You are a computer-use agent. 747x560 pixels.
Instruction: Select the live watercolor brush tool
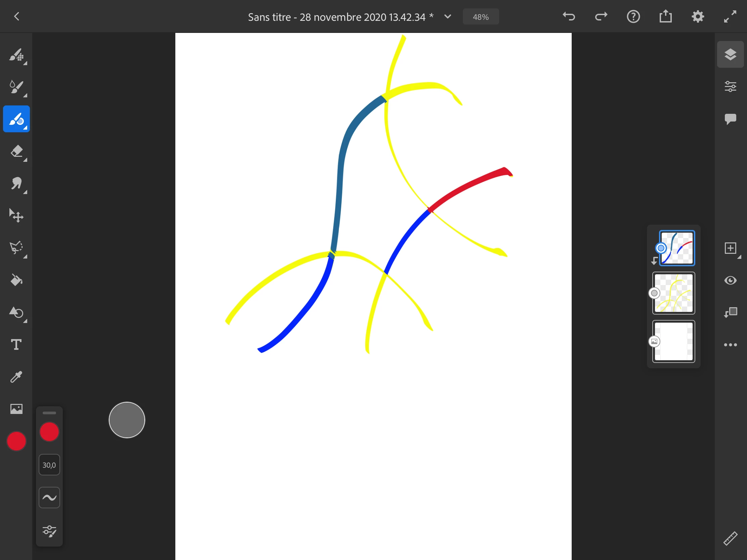pos(16,87)
